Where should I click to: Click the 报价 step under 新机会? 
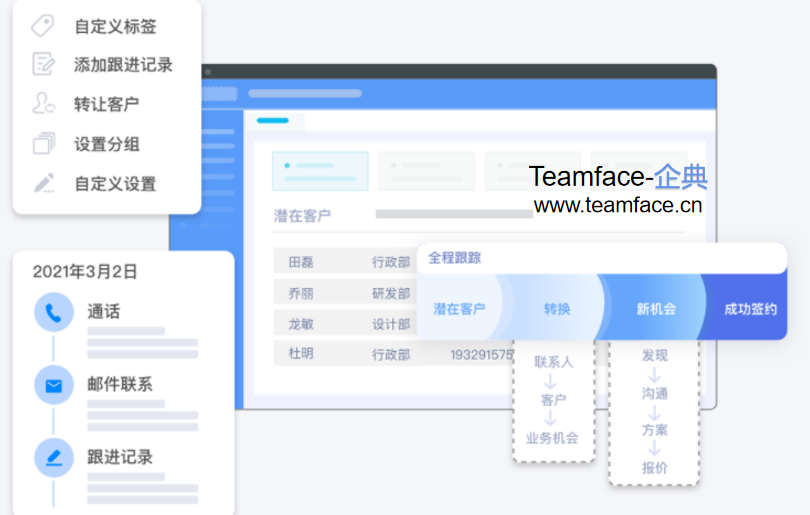point(655,468)
